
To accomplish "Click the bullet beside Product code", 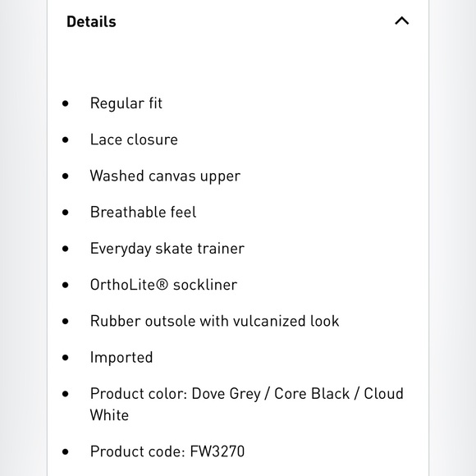I will tap(66, 451).
